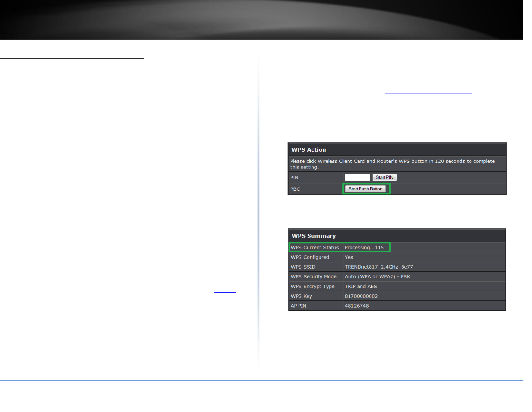The image size is (532, 412).
Task: Select the SSID TRENDnet817_2.4GHz_8e77
Action: (379, 267)
